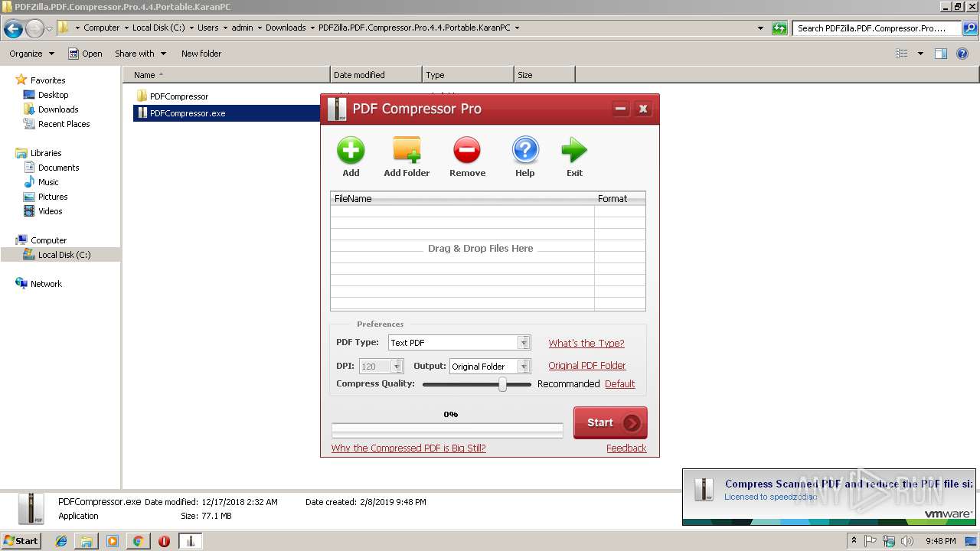This screenshot has height=551, width=980.
Task: Click the What's the Type? link
Action: point(586,343)
